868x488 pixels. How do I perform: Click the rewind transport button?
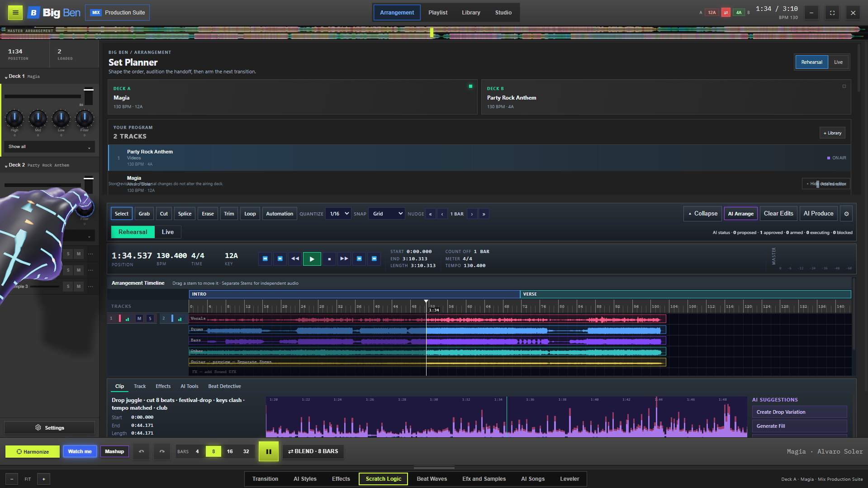(295, 258)
